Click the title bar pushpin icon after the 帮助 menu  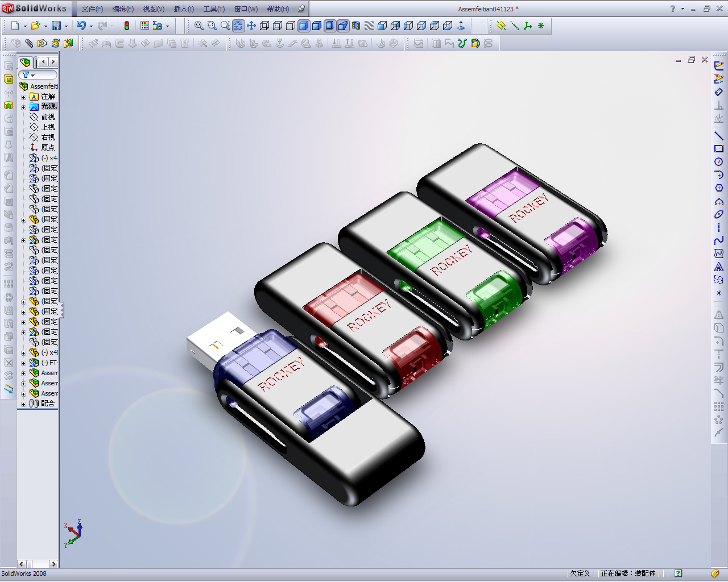301,9
